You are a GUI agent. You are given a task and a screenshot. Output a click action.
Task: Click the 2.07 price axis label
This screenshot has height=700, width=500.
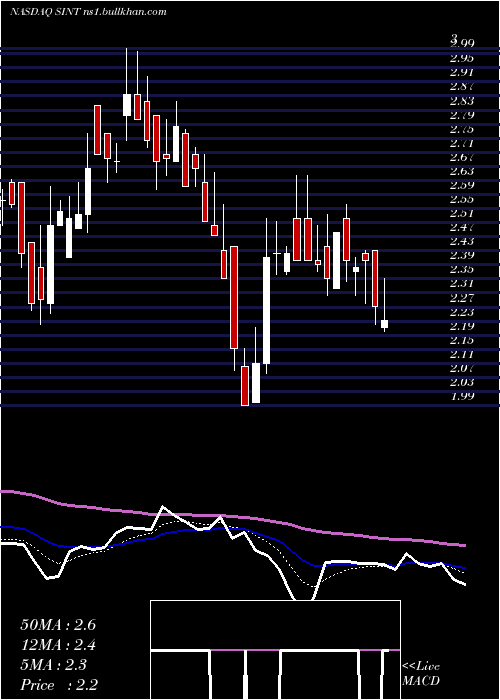462,368
